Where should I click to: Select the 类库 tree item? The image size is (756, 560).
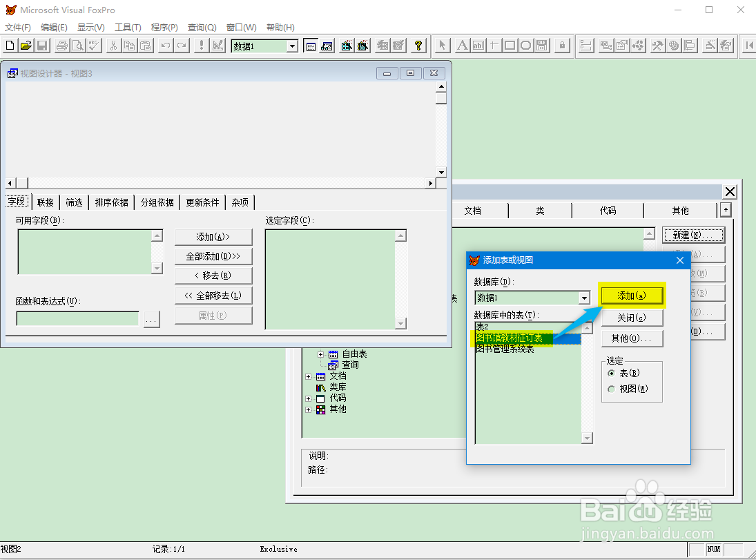click(338, 387)
